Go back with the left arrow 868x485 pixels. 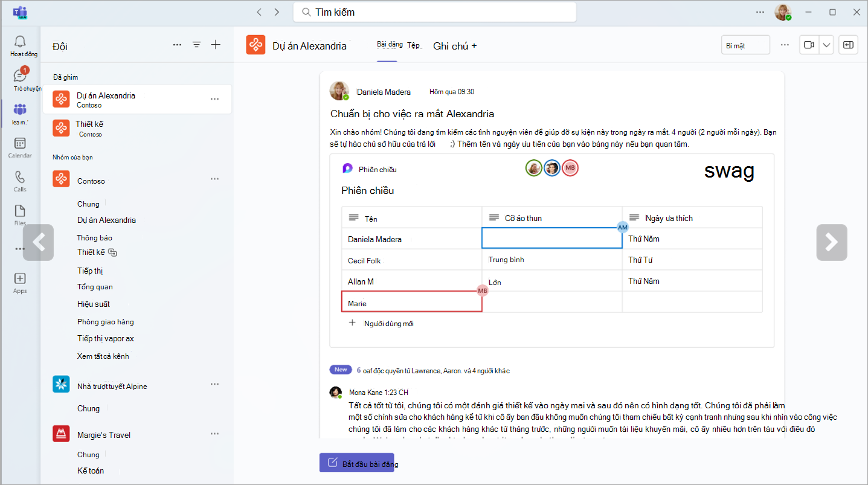pyautogui.click(x=259, y=12)
